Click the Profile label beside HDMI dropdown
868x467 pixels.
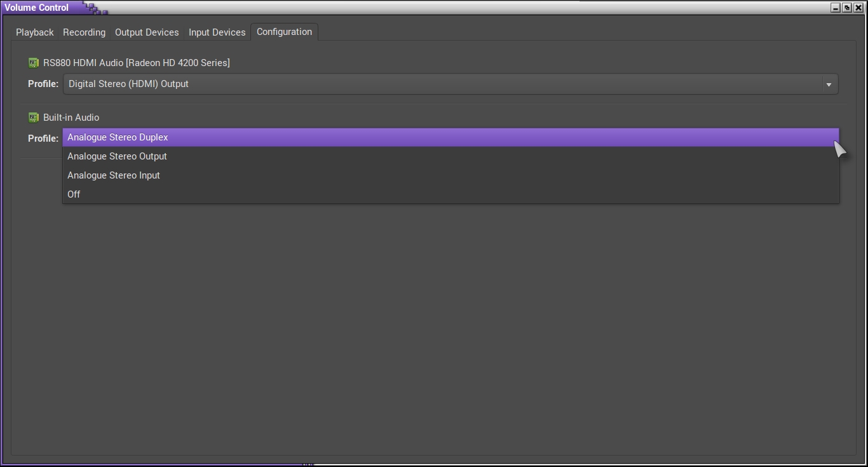tap(43, 84)
